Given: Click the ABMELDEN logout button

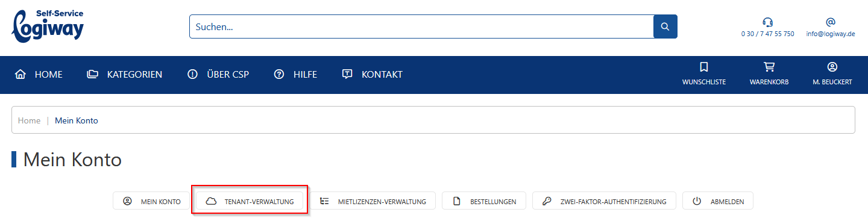Looking at the screenshot, I should coord(717,201).
